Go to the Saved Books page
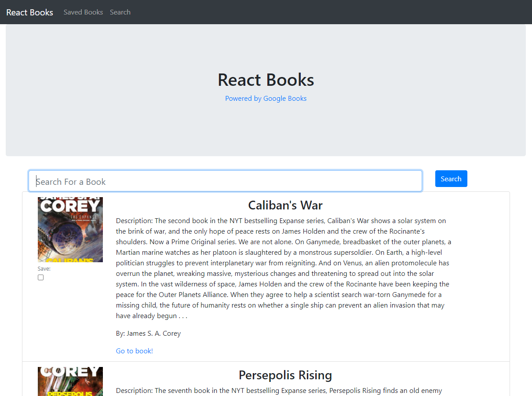This screenshot has width=532, height=396. 83,12
